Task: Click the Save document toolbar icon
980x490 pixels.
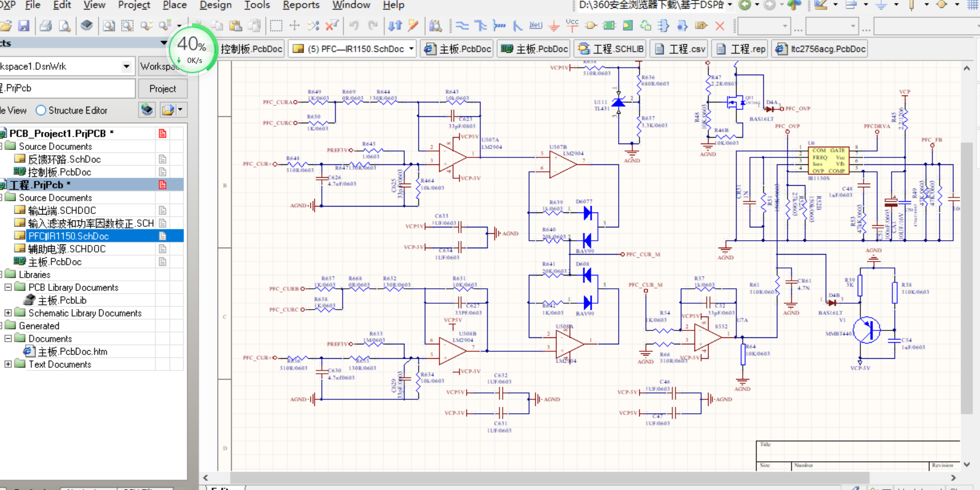Action: click(23, 26)
